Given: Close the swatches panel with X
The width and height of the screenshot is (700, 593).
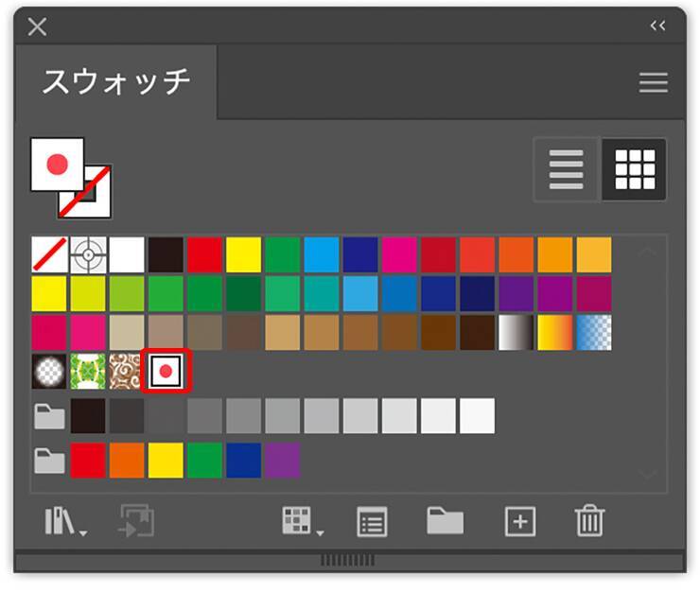Looking at the screenshot, I should click(x=37, y=26).
